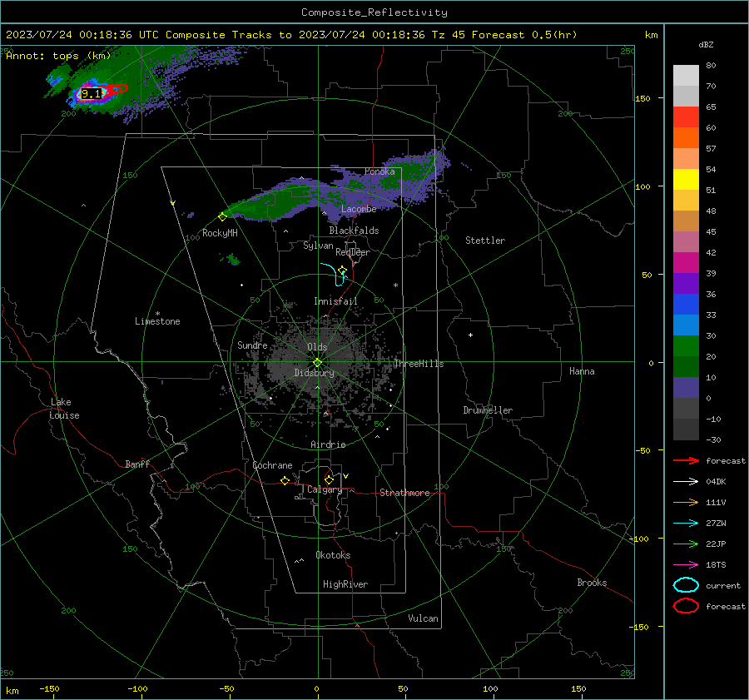749x700 pixels.
Task: Click the RedDeer city label
Action: [353, 252]
